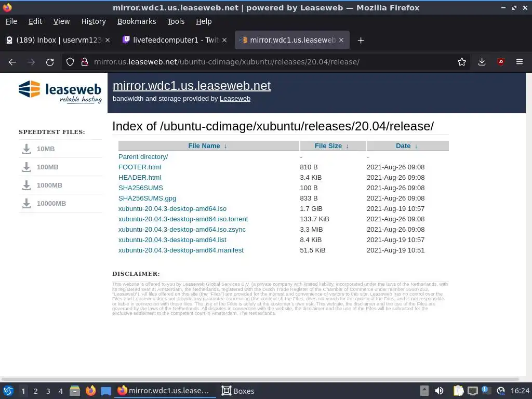Open the volume control in system tray
Screen dimensions: 532x399
439,391
